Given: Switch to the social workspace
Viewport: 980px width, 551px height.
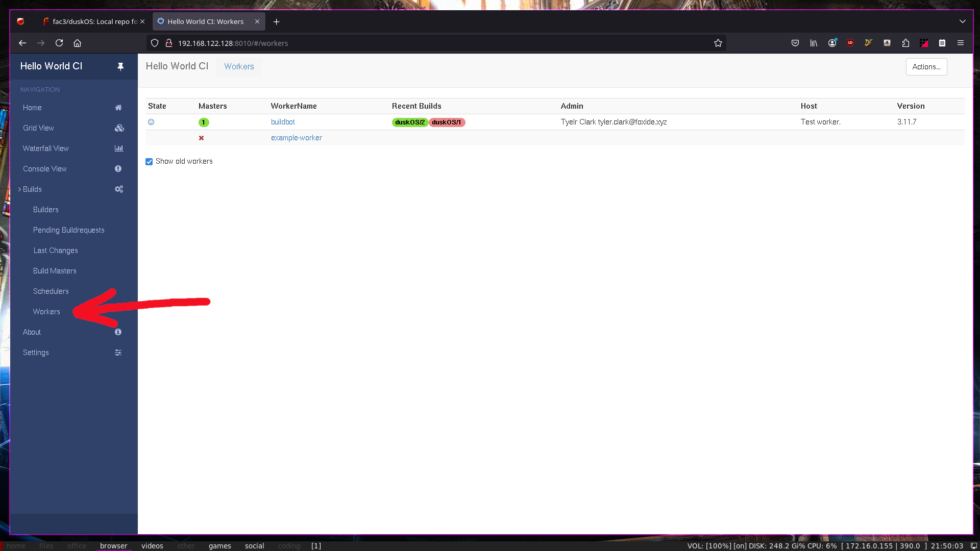Looking at the screenshot, I should coord(255,546).
